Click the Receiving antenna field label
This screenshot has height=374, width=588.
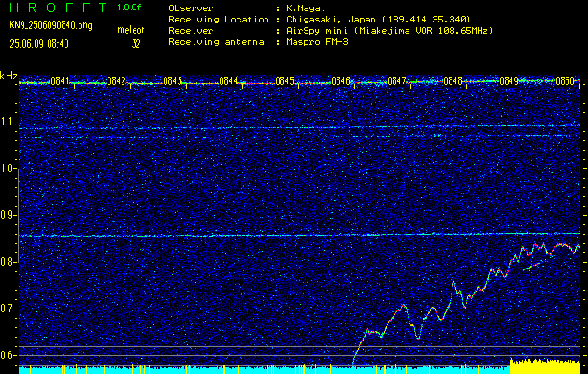click(216, 42)
